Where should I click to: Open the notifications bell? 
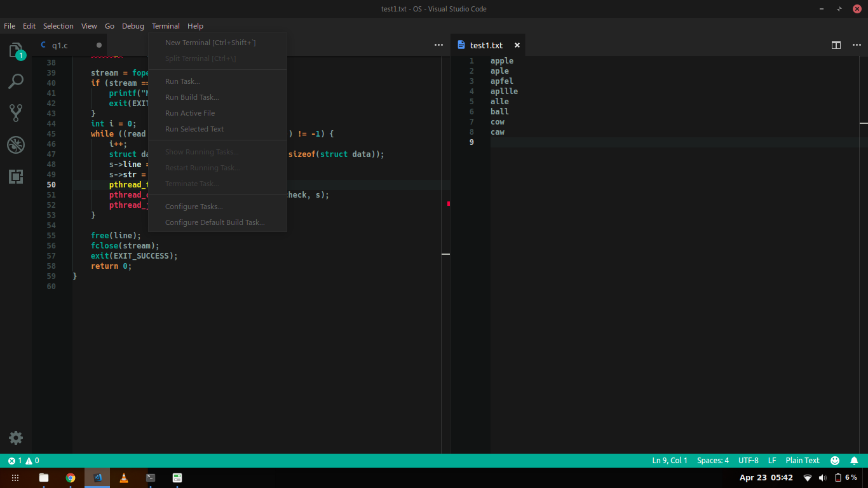tap(855, 461)
